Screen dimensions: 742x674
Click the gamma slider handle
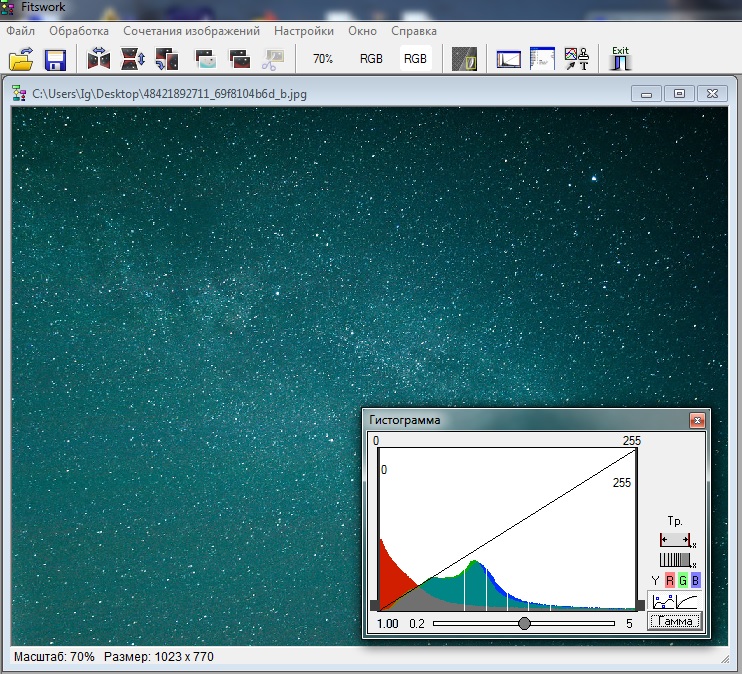coord(524,623)
